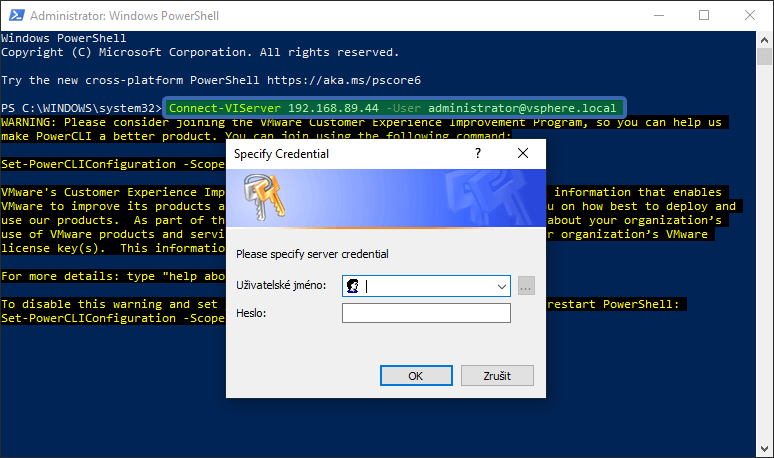Click the user icon in username field
The height and width of the screenshot is (458, 774).
tap(353, 286)
